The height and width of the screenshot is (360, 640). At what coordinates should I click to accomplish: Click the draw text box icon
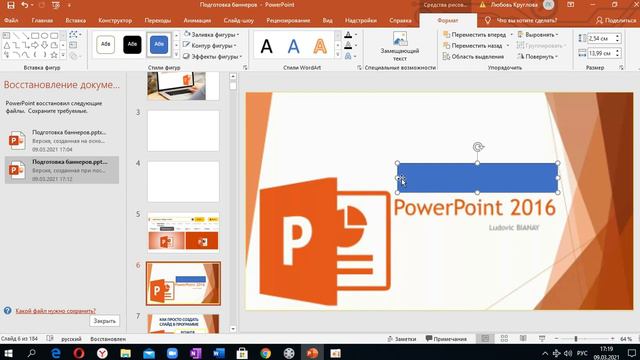(x=73, y=45)
